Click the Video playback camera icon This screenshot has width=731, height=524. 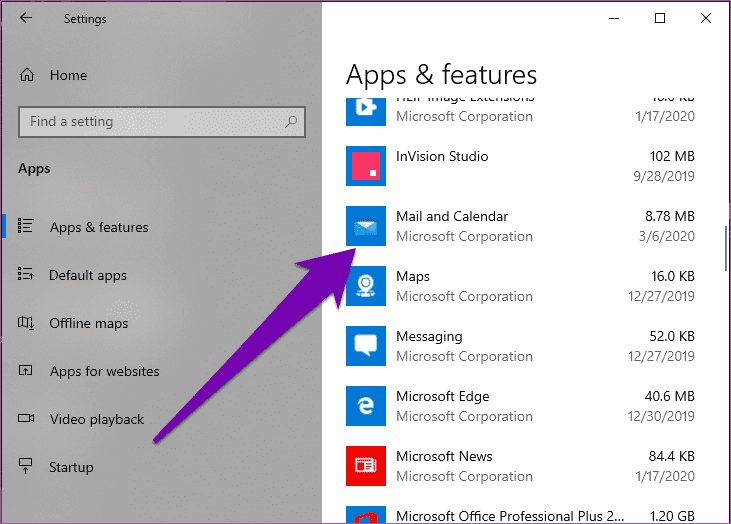[26, 418]
